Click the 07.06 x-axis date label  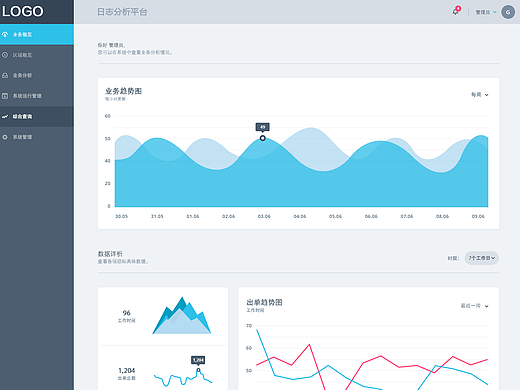[x=407, y=216]
